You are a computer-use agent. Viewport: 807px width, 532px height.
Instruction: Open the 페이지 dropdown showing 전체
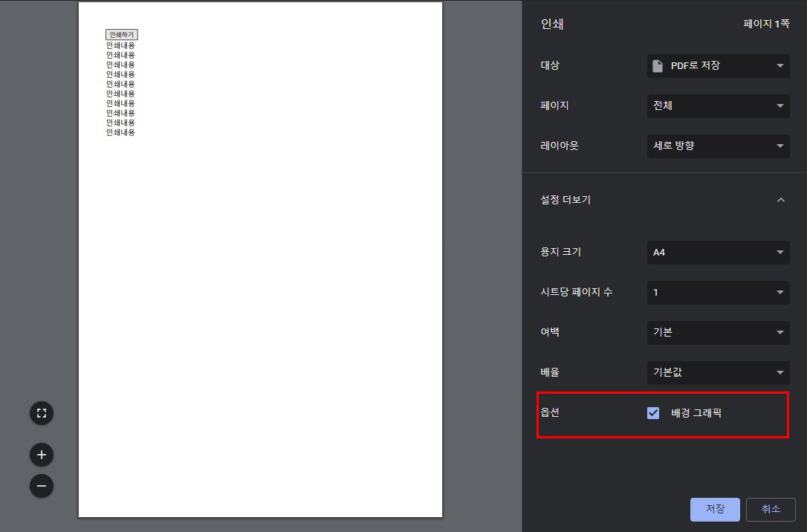pyautogui.click(x=718, y=106)
